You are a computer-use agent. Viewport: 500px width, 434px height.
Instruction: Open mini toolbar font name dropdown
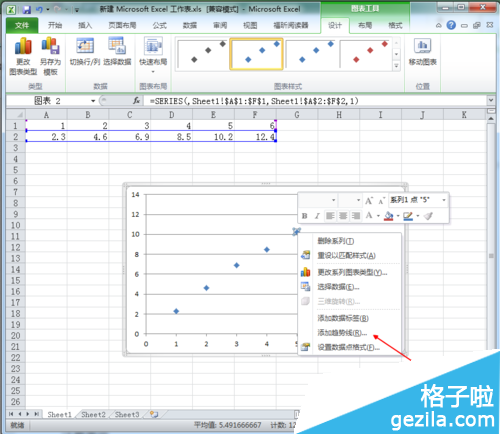pos(333,200)
